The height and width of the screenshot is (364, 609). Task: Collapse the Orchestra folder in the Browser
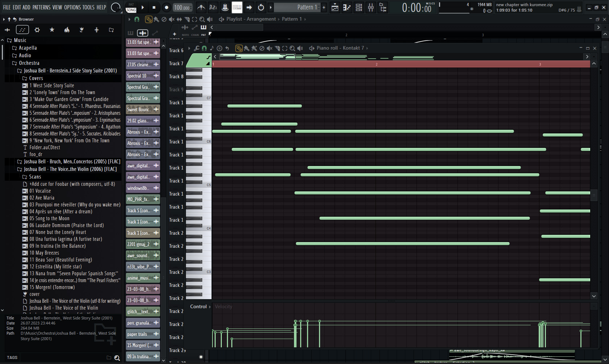[x=29, y=63]
